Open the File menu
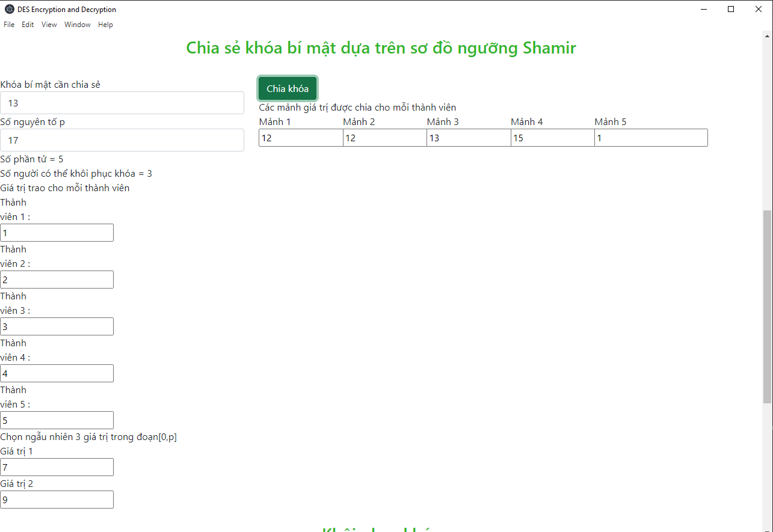This screenshot has width=773, height=532. (9, 25)
